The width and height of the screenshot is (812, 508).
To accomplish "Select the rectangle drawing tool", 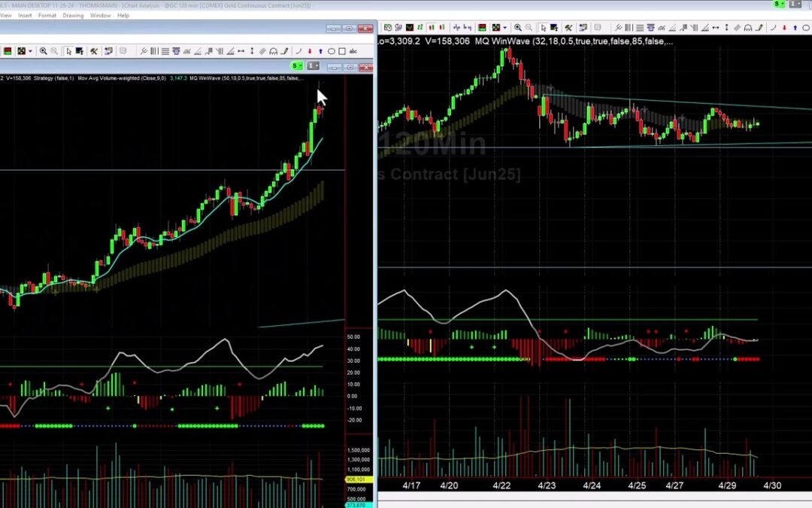I will click(x=342, y=50).
